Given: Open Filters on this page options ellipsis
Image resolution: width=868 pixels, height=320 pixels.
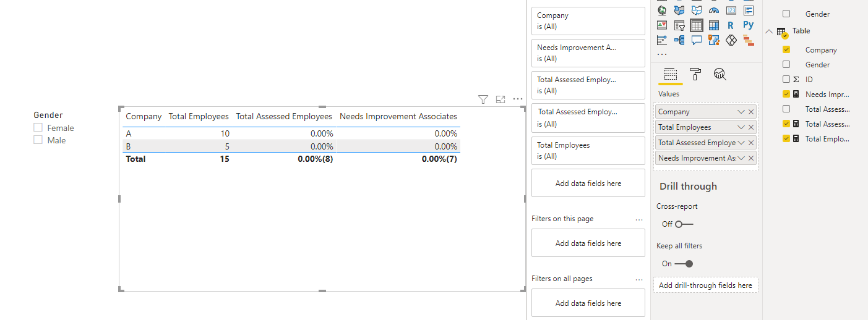Looking at the screenshot, I should [639, 219].
